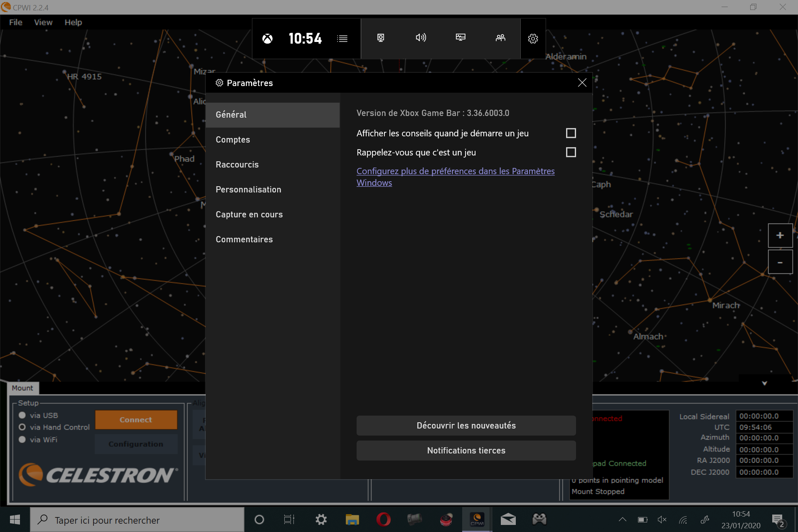Click the Azimuth value field
Viewport: 798px width, 532px height.
click(764, 438)
